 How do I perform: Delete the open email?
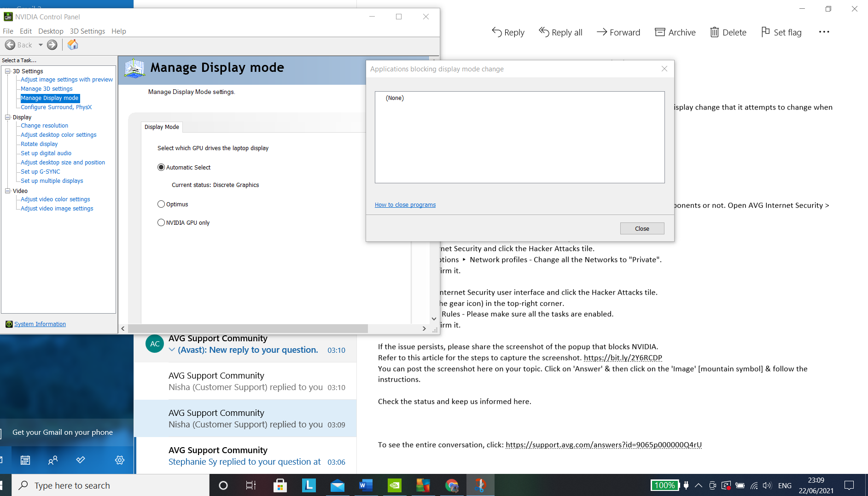tap(728, 32)
